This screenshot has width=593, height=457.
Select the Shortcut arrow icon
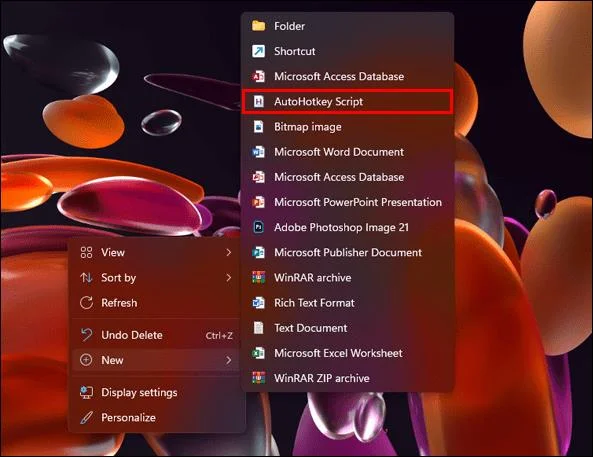[259, 51]
